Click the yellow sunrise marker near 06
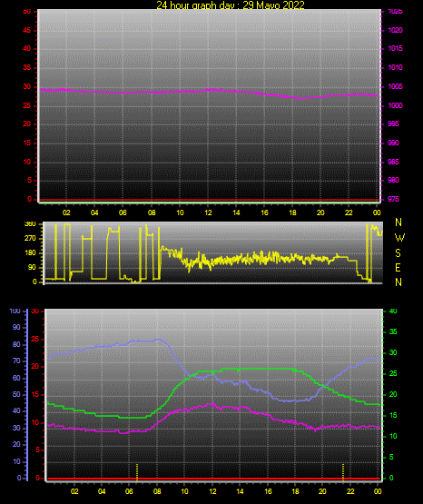This screenshot has width=423, height=504. [x=137, y=472]
